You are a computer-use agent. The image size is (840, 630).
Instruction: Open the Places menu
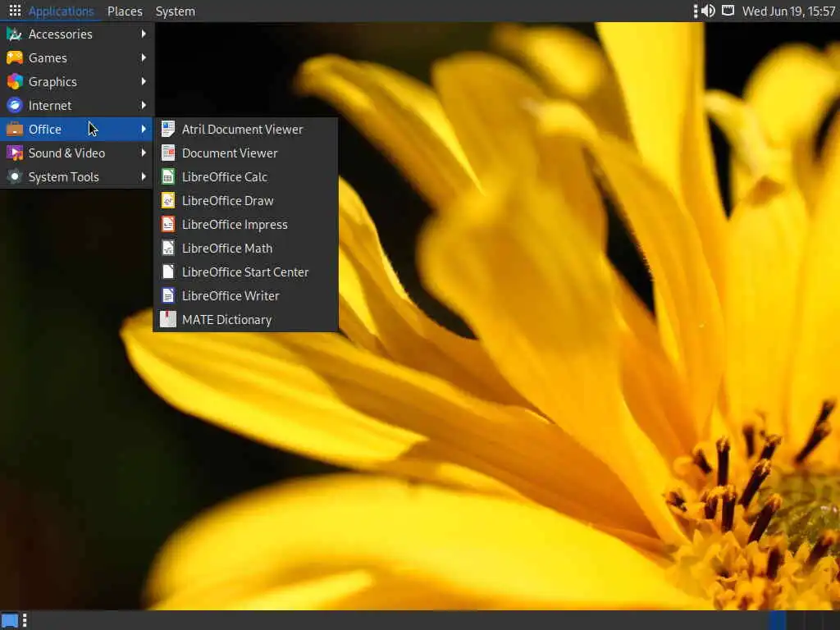(x=125, y=11)
